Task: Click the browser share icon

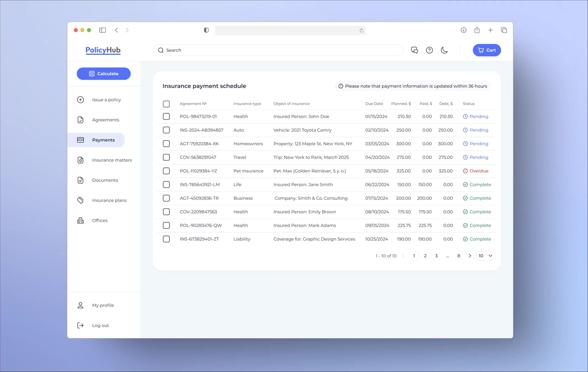Action: [x=477, y=30]
